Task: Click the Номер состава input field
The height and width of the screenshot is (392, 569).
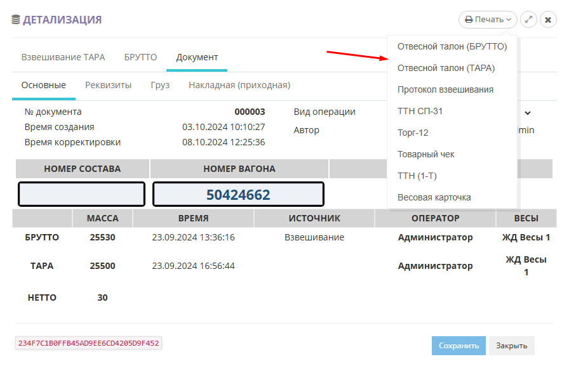Action: click(82, 195)
